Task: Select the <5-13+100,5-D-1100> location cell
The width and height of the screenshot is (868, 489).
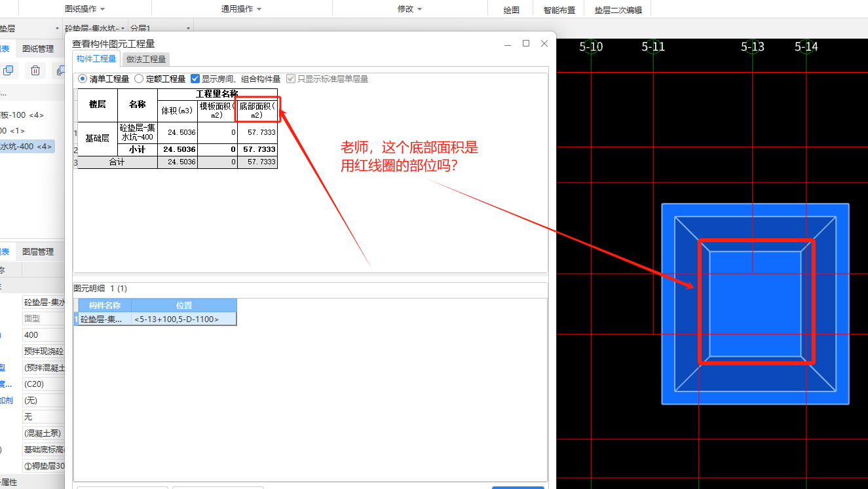Action: tap(184, 319)
